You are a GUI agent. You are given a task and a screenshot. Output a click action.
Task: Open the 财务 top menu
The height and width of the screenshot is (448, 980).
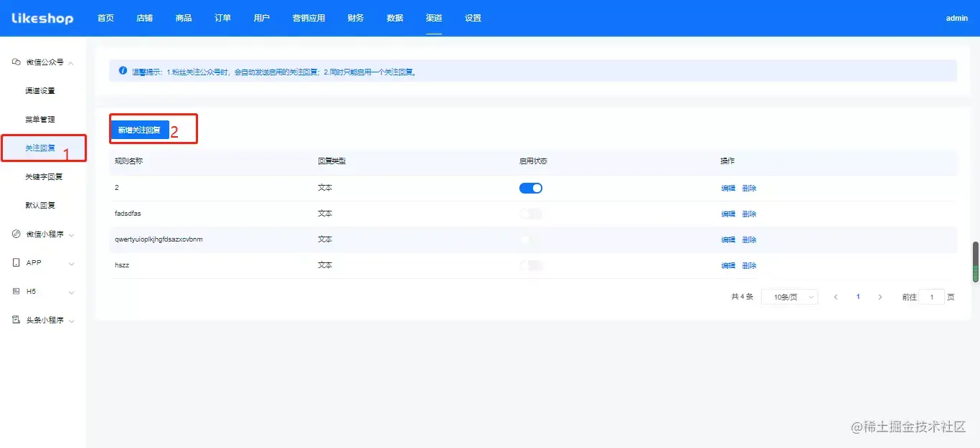(x=355, y=18)
